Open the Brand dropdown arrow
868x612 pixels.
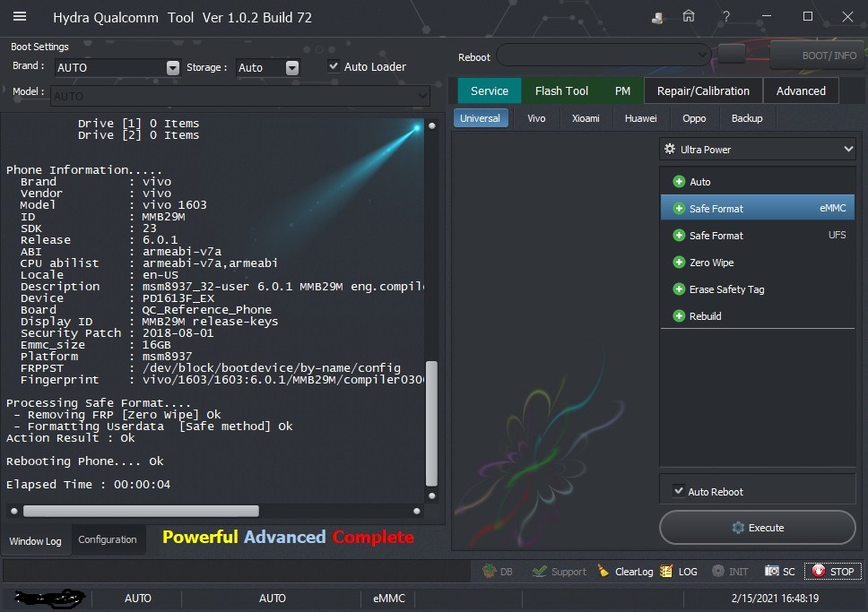[x=173, y=67]
